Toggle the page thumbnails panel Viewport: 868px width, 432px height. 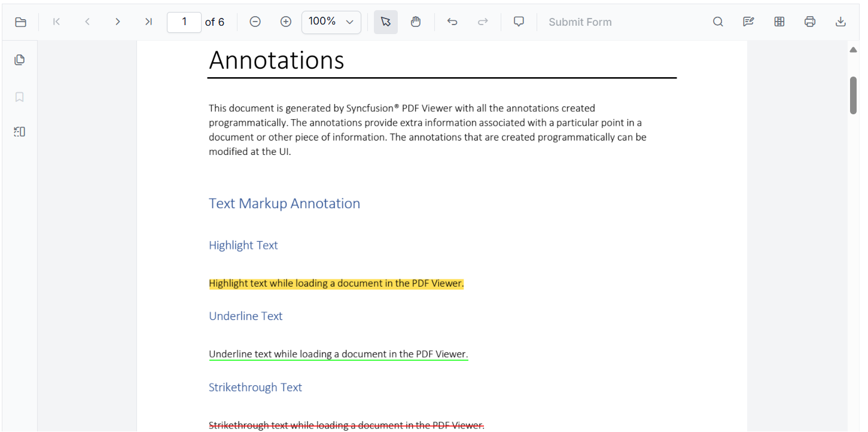pos(20,60)
